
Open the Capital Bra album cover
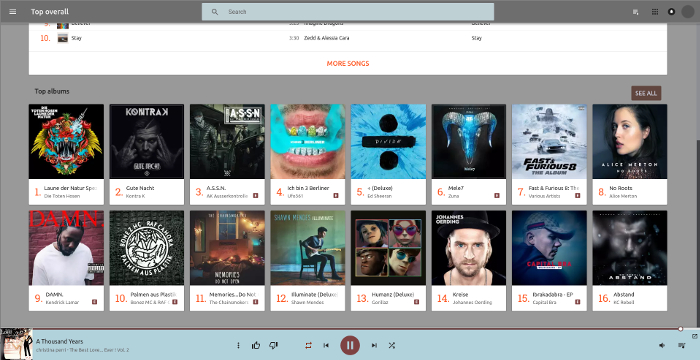pos(550,248)
